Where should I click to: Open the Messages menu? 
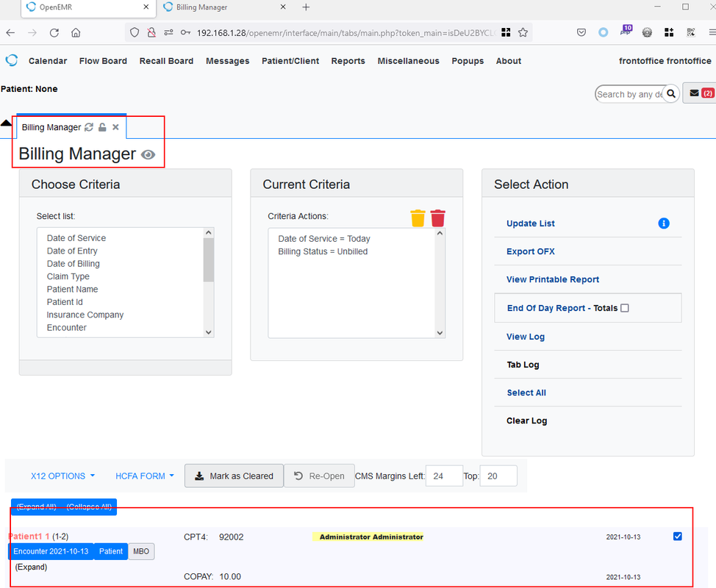pyautogui.click(x=227, y=61)
